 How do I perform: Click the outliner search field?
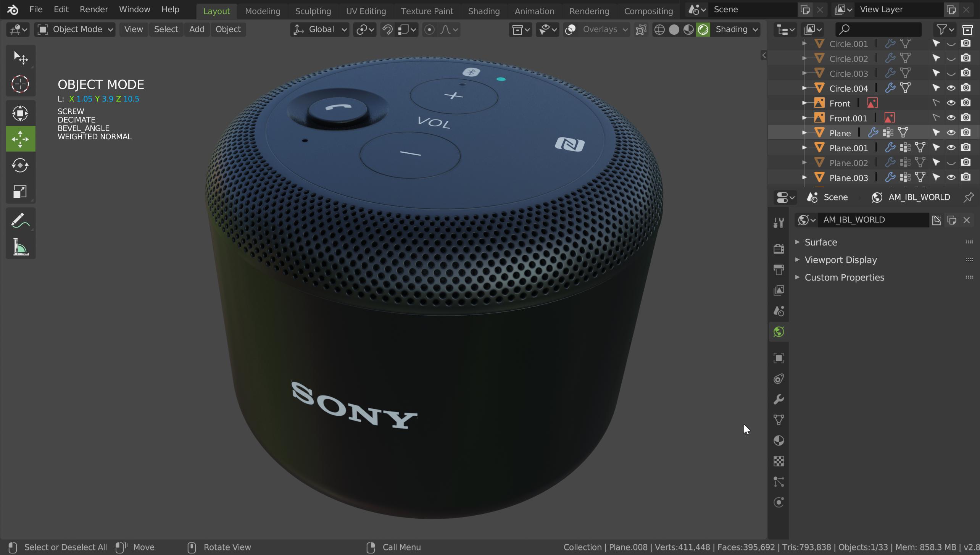[878, 29]
